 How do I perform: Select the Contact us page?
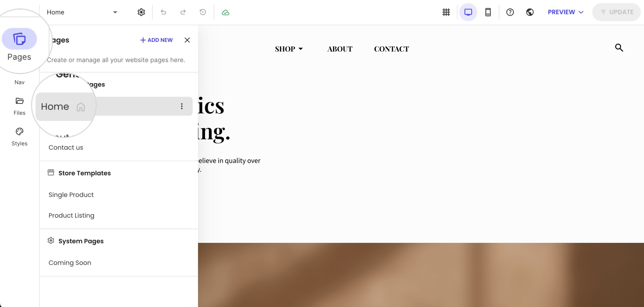click(66, 147)
